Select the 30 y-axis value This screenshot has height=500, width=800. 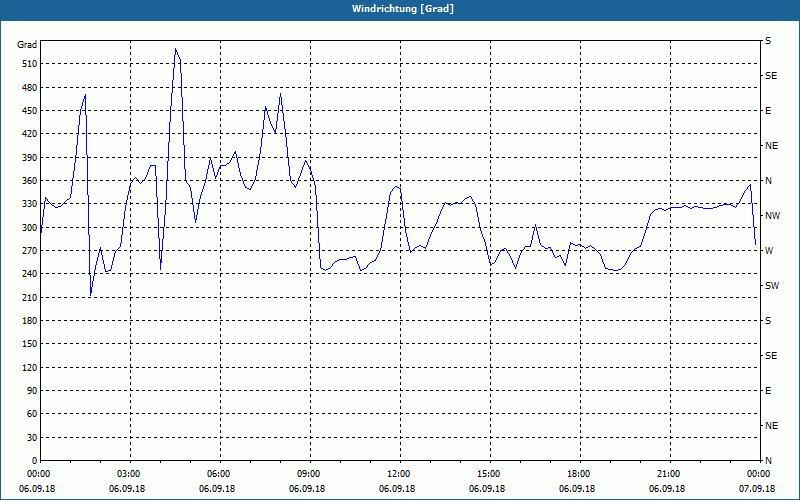32,437
